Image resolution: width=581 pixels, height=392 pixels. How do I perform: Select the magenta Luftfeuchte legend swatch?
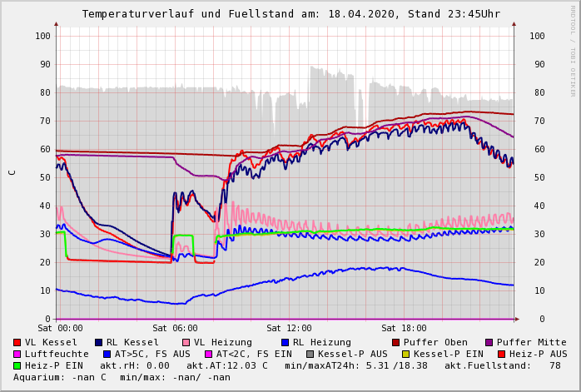pos(17,354)
